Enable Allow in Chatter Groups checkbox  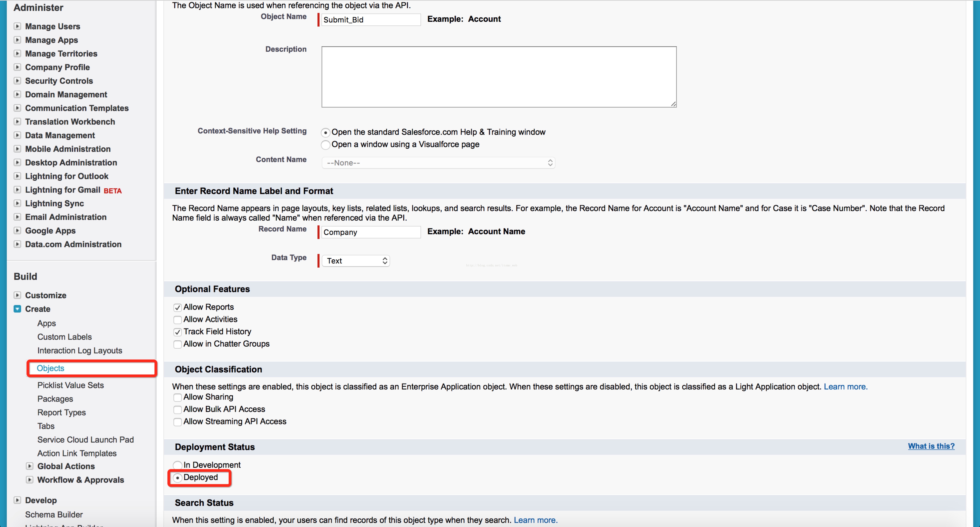click(x=177, y=344)
